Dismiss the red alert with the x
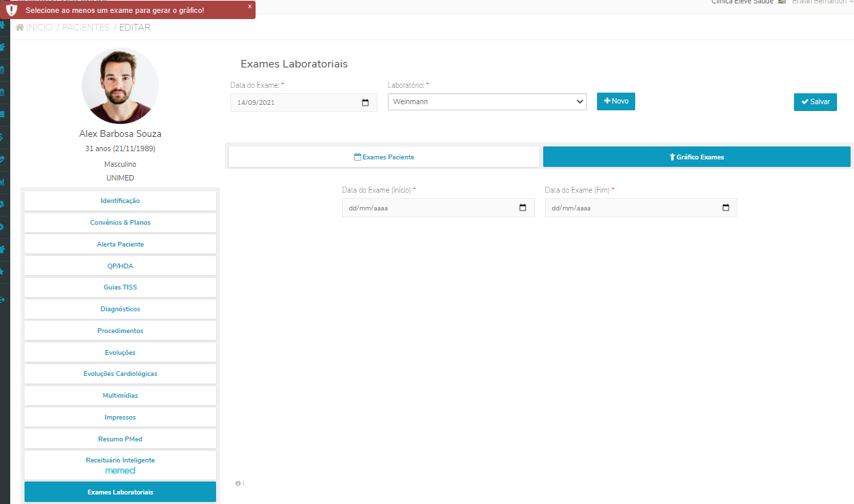The image size is (854, 504). (x=249, y=6)
